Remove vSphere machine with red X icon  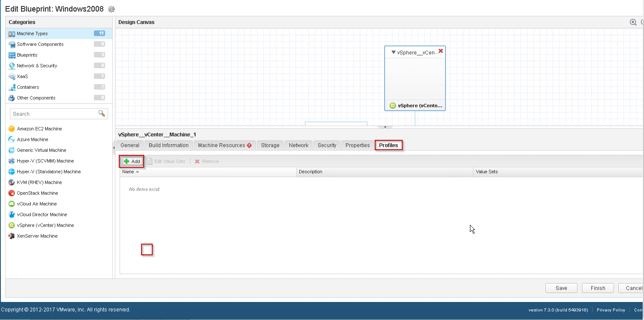[x=441, y=51]
